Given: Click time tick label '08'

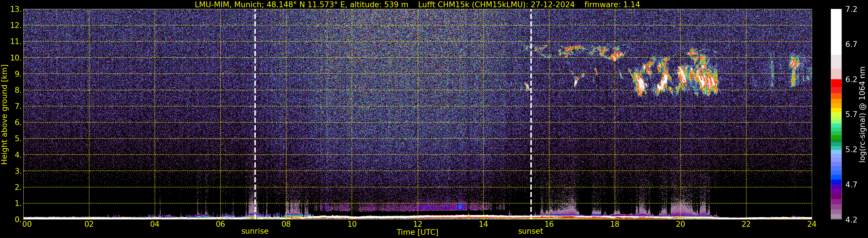Looking at the screenshot, I should [x=286, y=224].
